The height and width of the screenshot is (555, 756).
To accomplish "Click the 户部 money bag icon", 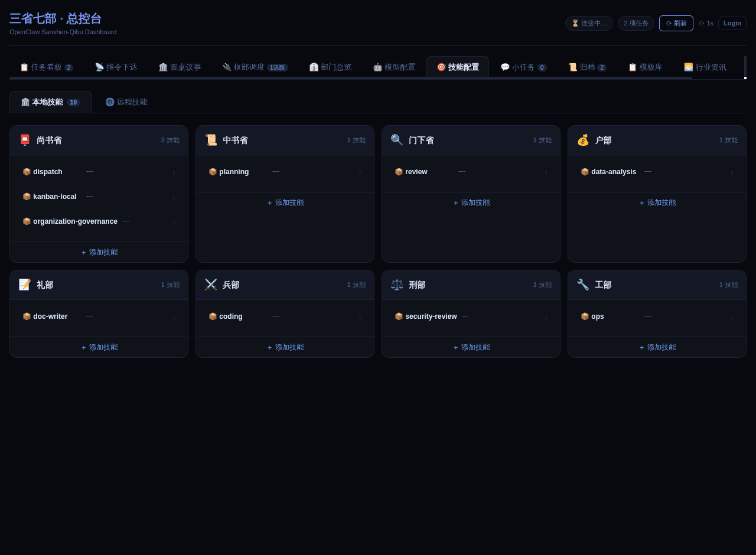I will click(x=583, y=140).
